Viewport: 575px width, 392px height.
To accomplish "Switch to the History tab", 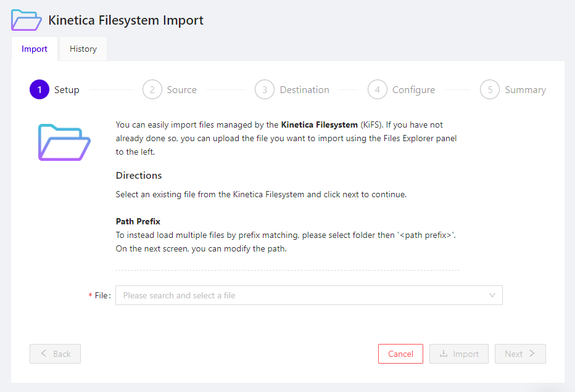I will (83, 49).
